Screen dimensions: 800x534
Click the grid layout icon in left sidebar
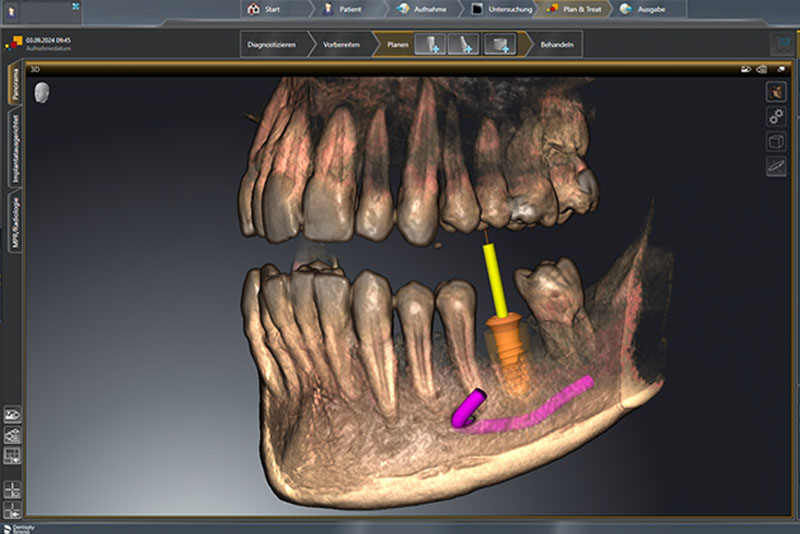(13, 456)
